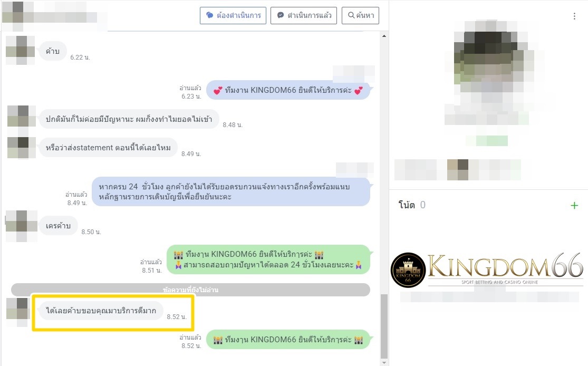588x366 pixels.
Task: Click sender avatar next to เครค้าบ
Action: (x=22, y=226)
